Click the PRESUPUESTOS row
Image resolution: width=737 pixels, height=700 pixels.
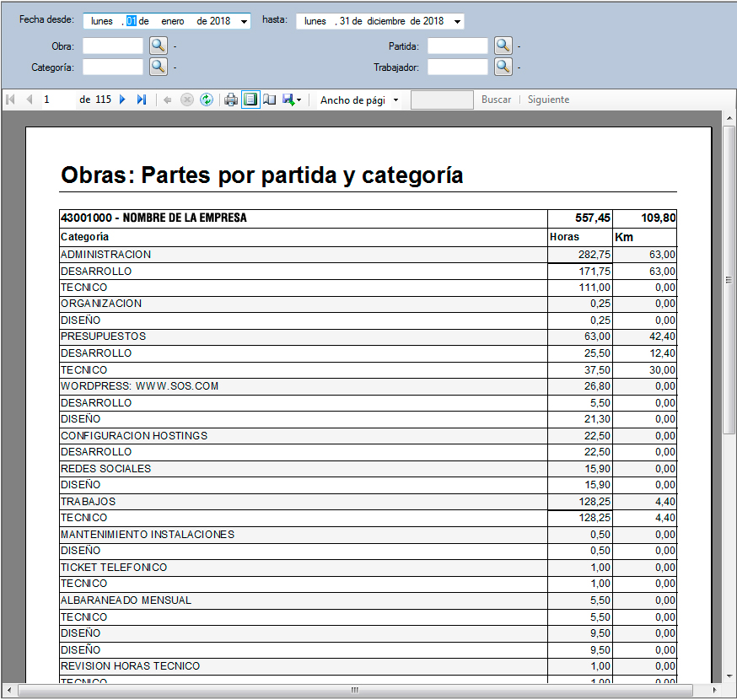368,337
